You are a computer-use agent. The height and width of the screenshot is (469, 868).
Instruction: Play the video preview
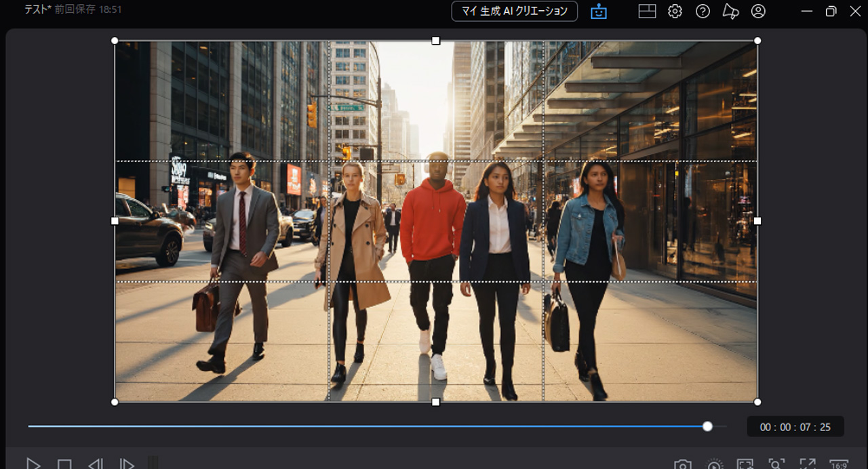point(33,464)
